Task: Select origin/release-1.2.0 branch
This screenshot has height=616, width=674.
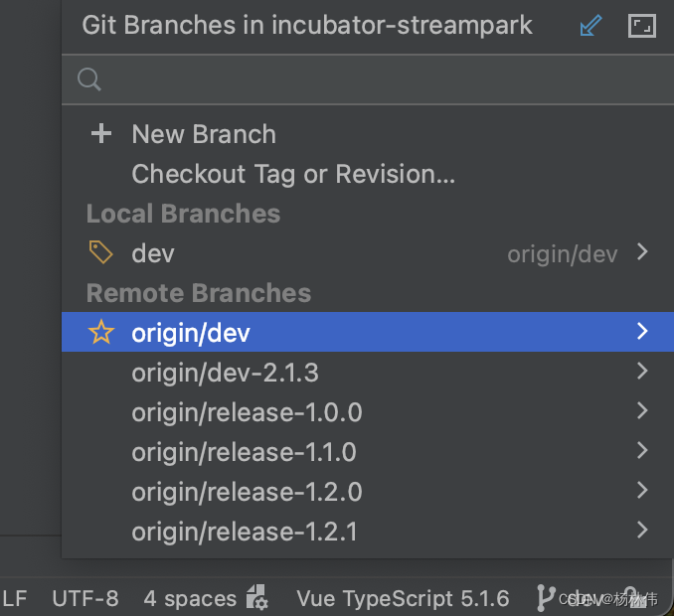Action: point(368,492)
